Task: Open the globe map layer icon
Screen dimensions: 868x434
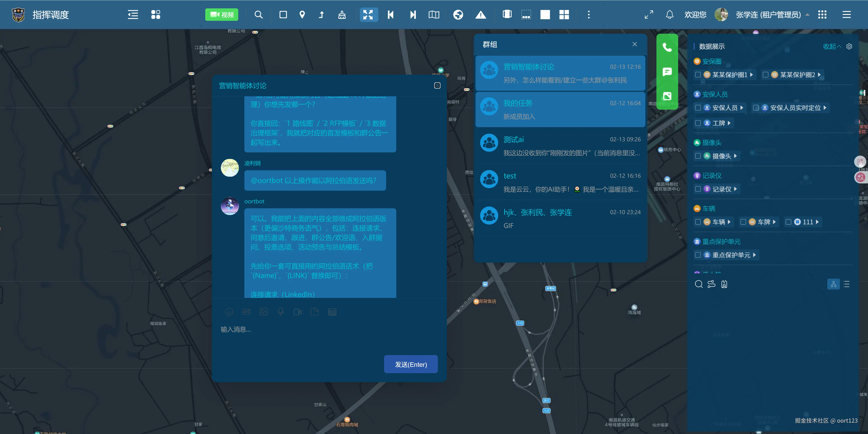Action: 458,14
